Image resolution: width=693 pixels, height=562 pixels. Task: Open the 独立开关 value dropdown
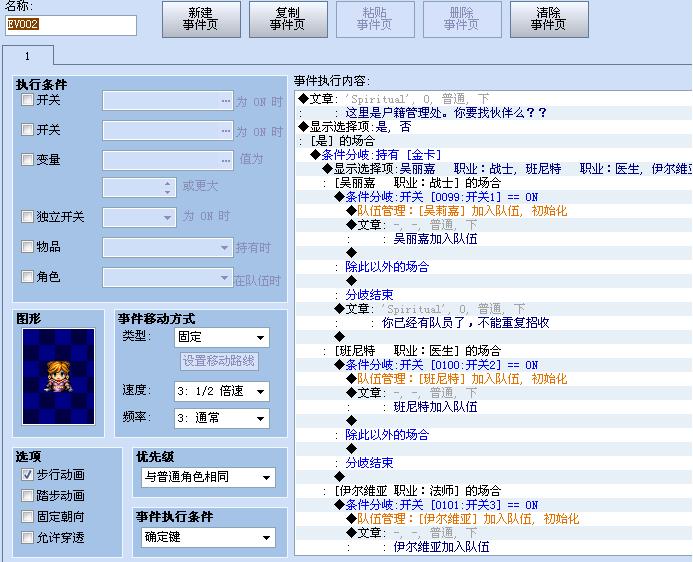(x=139, y=217)
